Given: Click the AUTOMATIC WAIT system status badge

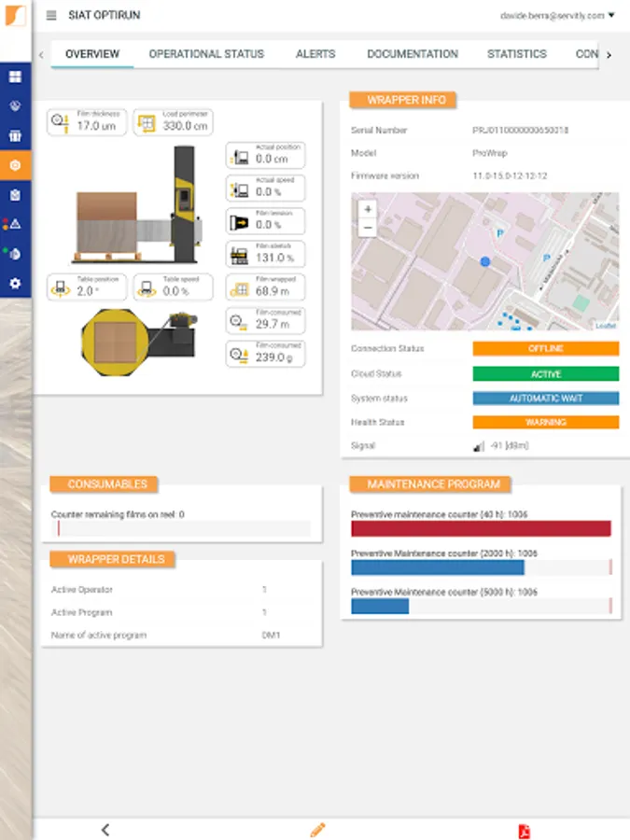Looking at the screenshot, I should pos(545,398).
